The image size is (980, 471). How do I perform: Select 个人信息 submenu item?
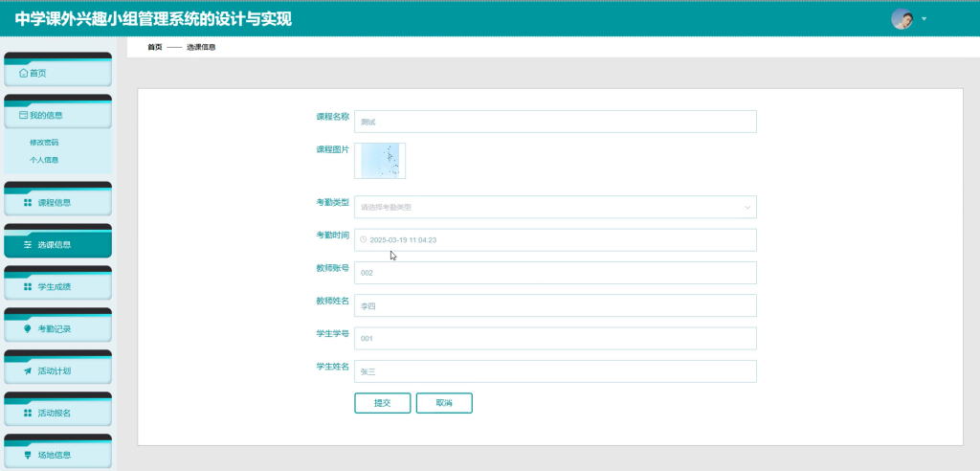(x=44, y=160)
